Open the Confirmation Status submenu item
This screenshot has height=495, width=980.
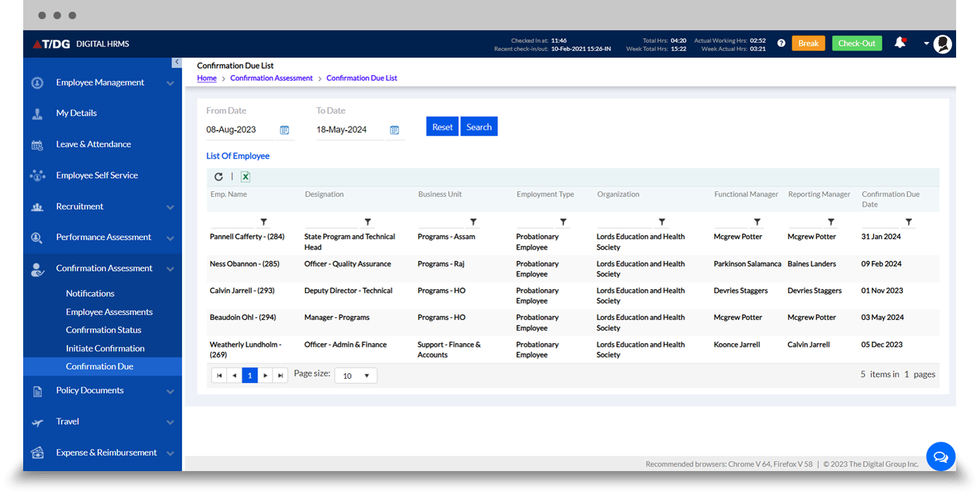pos(103,330)
